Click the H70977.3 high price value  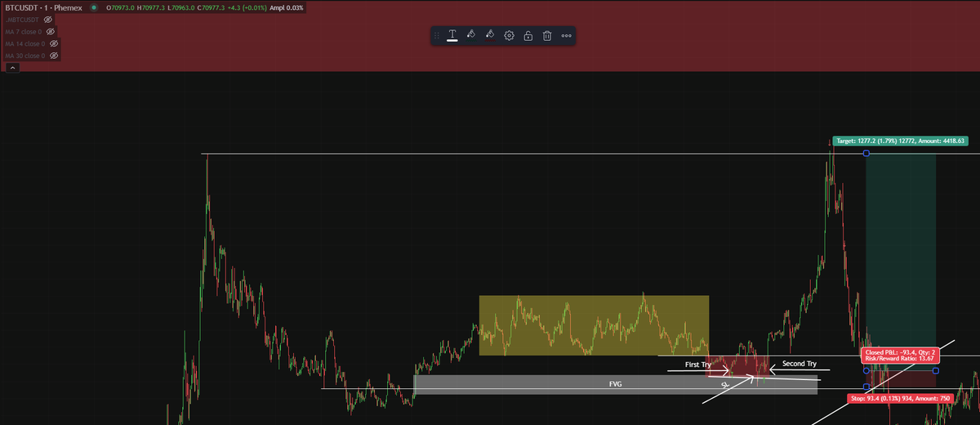[x=150, y=7]
